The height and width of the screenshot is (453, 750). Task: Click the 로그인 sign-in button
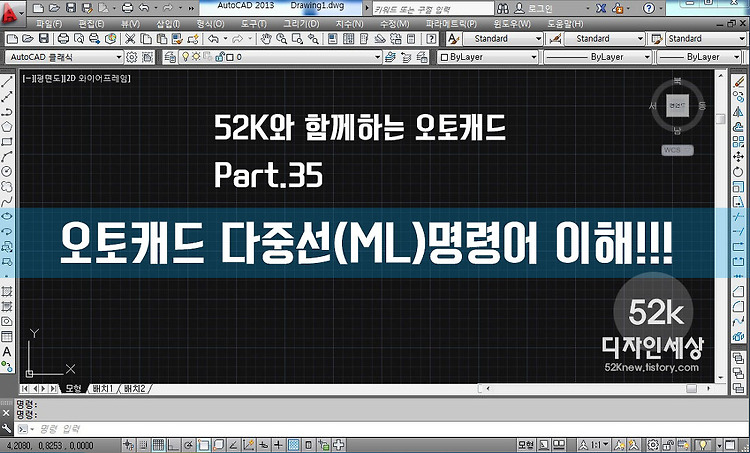(x=535, y=9)
